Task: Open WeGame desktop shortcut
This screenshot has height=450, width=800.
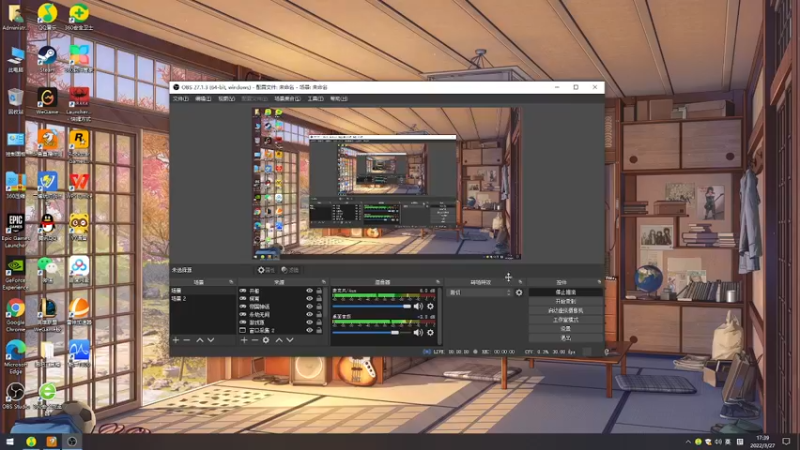Action: click(47, 101)
